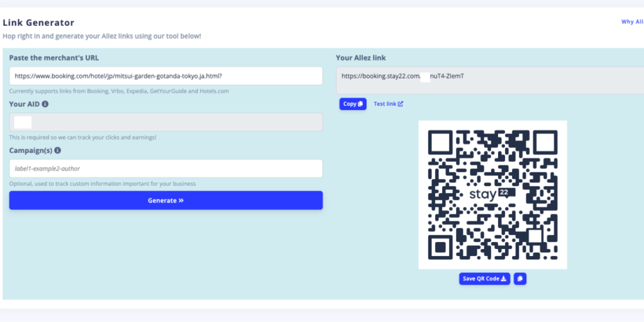Viewport: 644px width, 322px height.
Task: Copy QR code using icon button beside Save
Action: tap(520, 279)
